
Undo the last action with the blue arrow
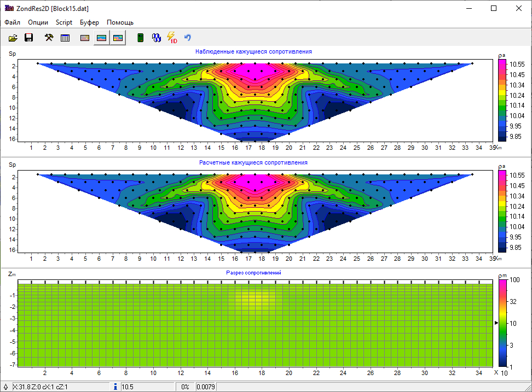(188, 37)
